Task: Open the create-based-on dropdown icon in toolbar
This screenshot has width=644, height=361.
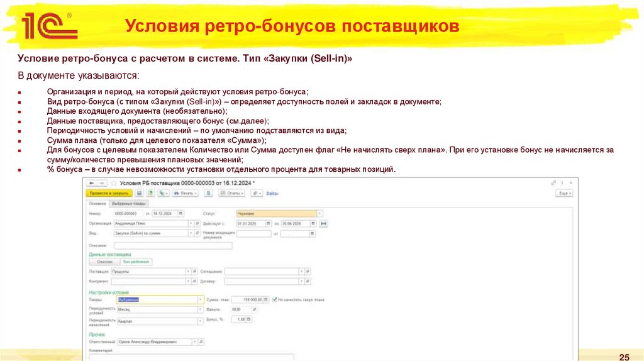Action: [x=163, y=193]
